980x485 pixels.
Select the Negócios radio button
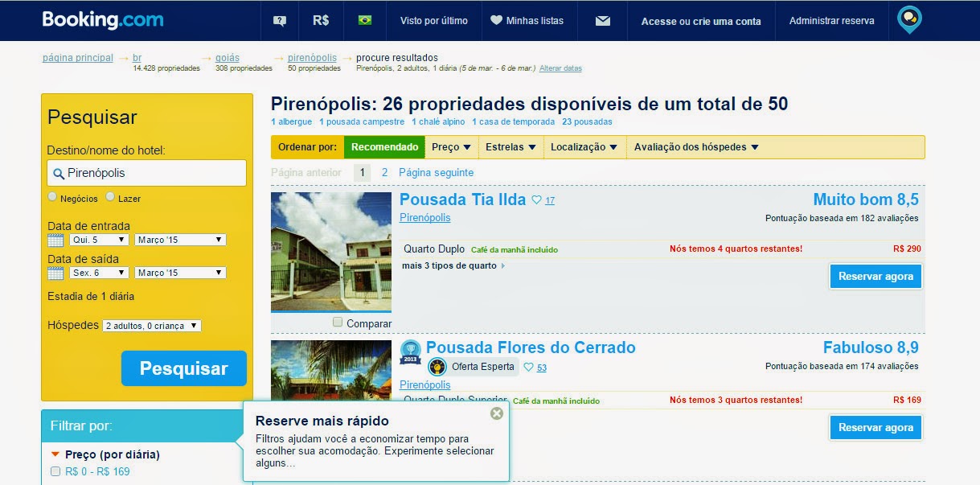pyautogui.click(x=51, y=196)
